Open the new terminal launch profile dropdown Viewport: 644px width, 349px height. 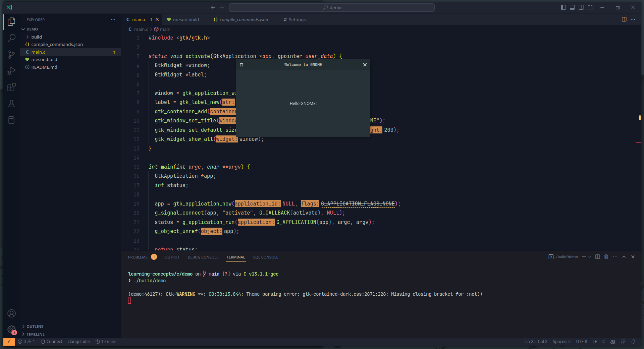pyautogui.click(x=590, y=257)
